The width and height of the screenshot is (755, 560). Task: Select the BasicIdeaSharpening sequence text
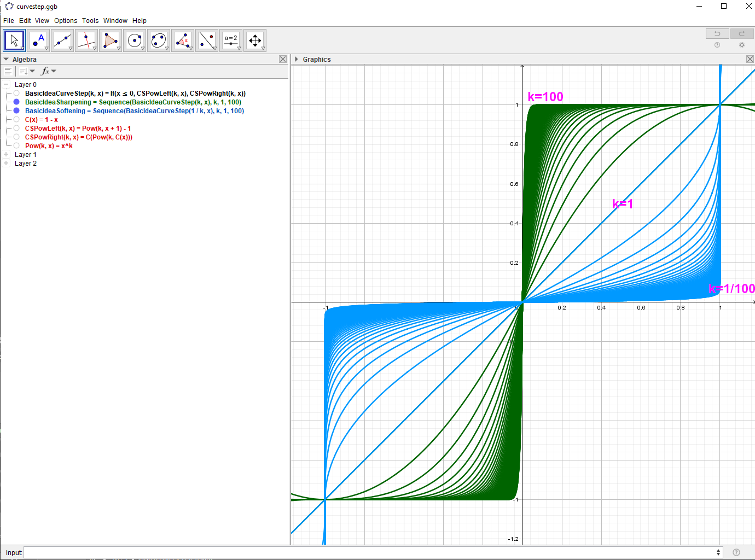pos(133,102)
